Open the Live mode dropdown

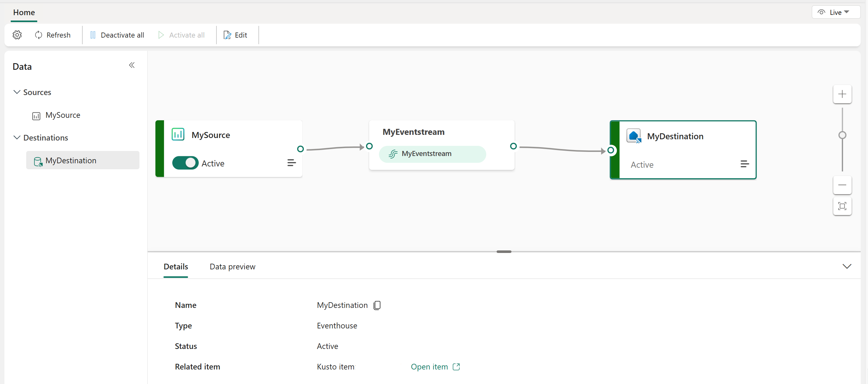(x=836, y=13)
